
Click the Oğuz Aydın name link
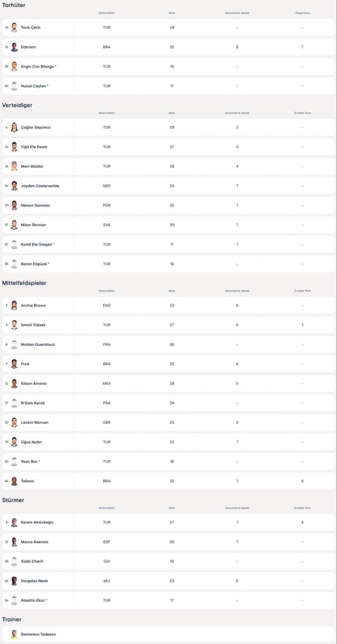pos(31,442)
